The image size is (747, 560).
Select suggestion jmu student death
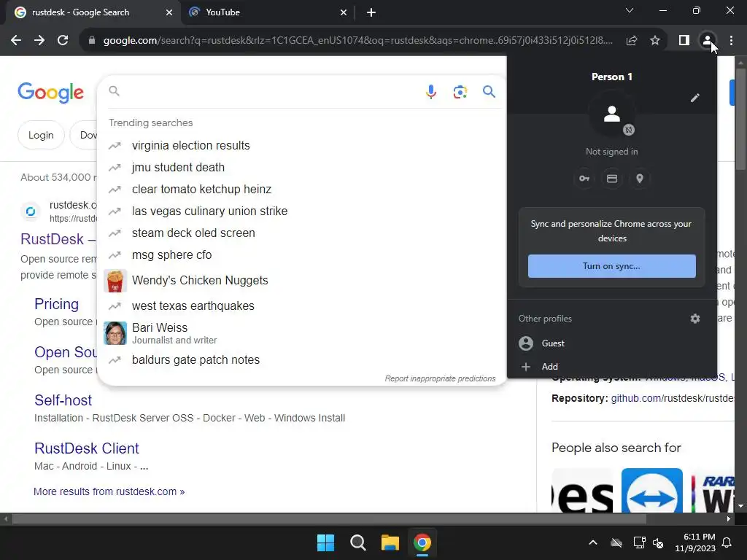point(301,167)
